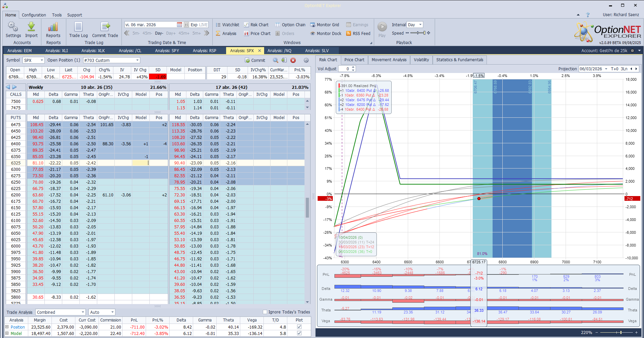Screen dimensions: 644x338
Task: Switch to the Movement Analysis tab
Action: click(389, 60)
